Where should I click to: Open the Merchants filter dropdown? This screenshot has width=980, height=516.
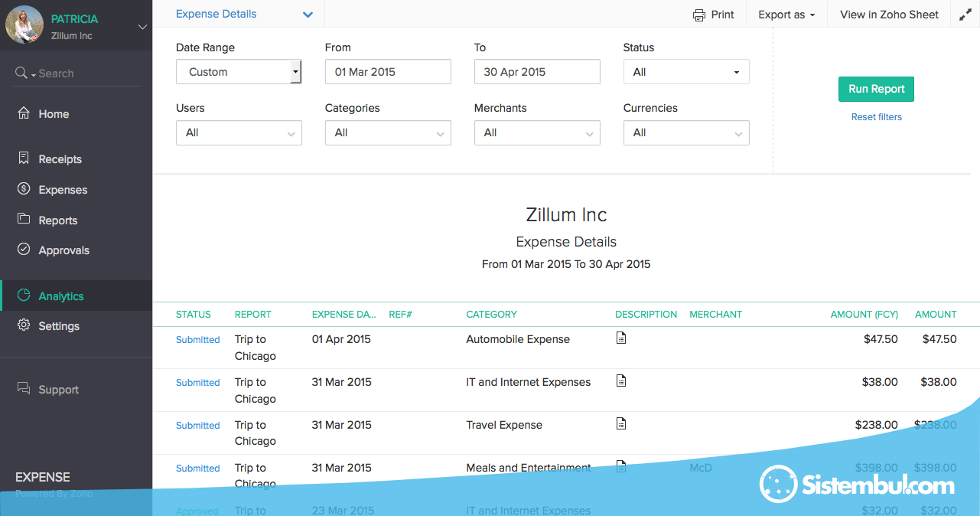[x=537, y=132]
